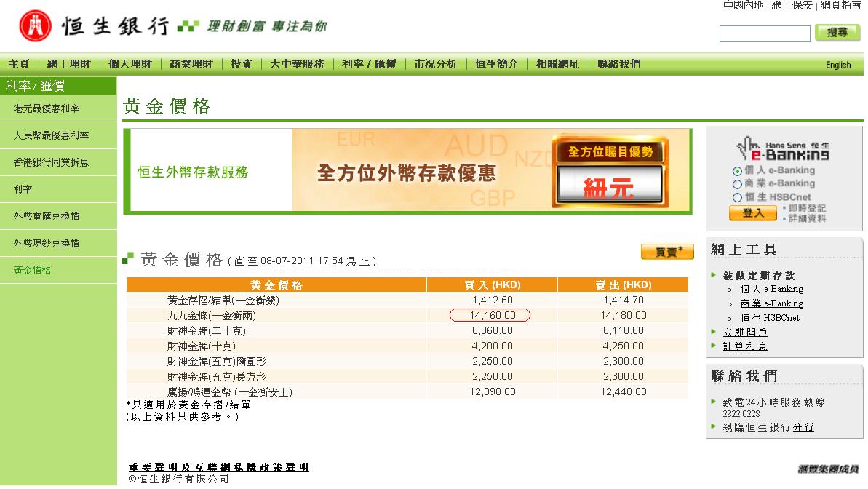Expand the 計算利息 tool item
The image size is (868, 489).
tap(744, 346)
